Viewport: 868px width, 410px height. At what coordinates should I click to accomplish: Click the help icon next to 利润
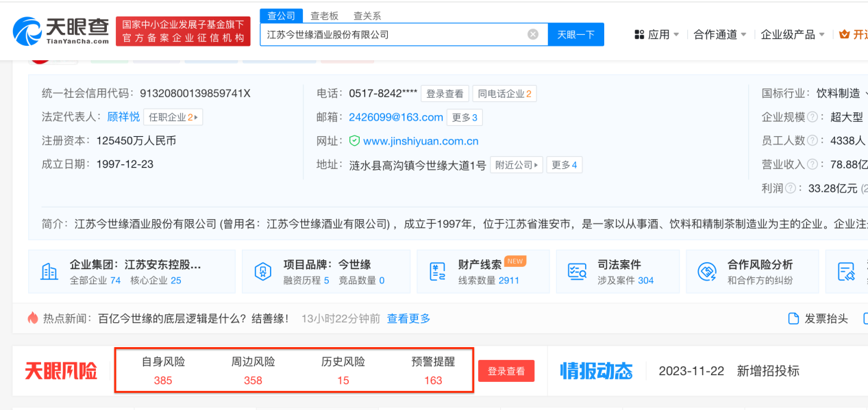coord(791,188)
